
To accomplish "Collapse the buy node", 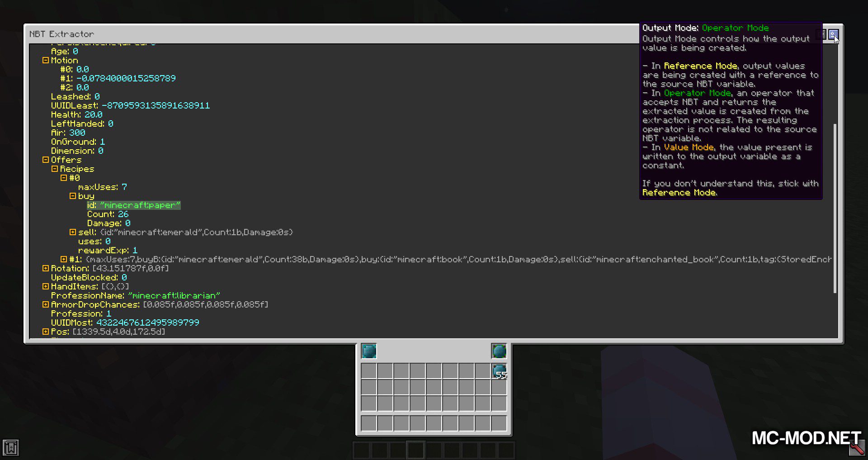I will [x=73, y=196].
